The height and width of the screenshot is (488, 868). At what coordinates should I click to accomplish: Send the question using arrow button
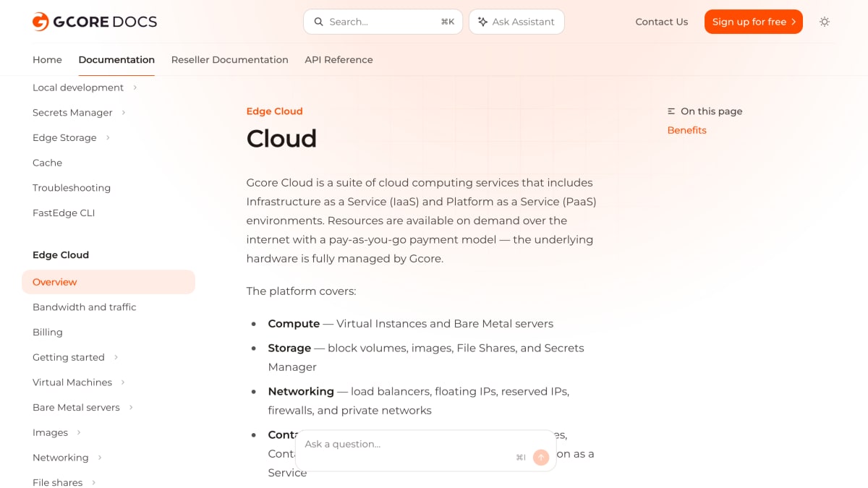(x=541, y=457)
